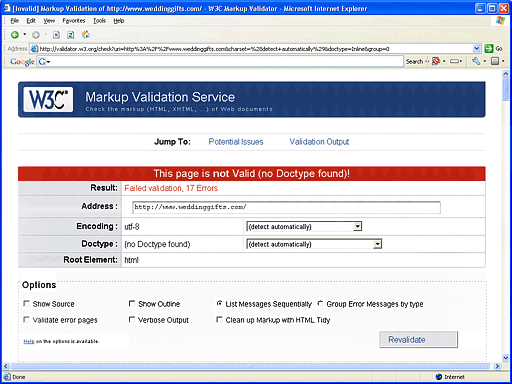Enable the Show Source checkbox
Screen dimensions: 512x384
point(26,303)
